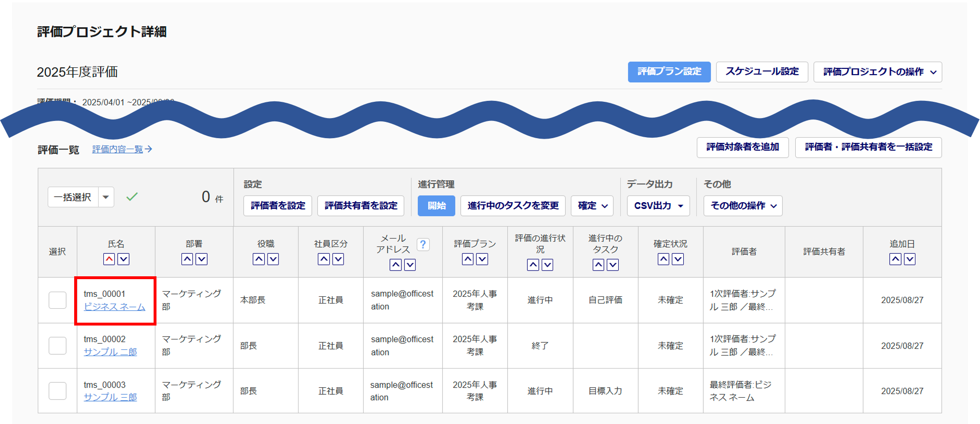Click the 評価プラン設定 button

coord(669,72)
